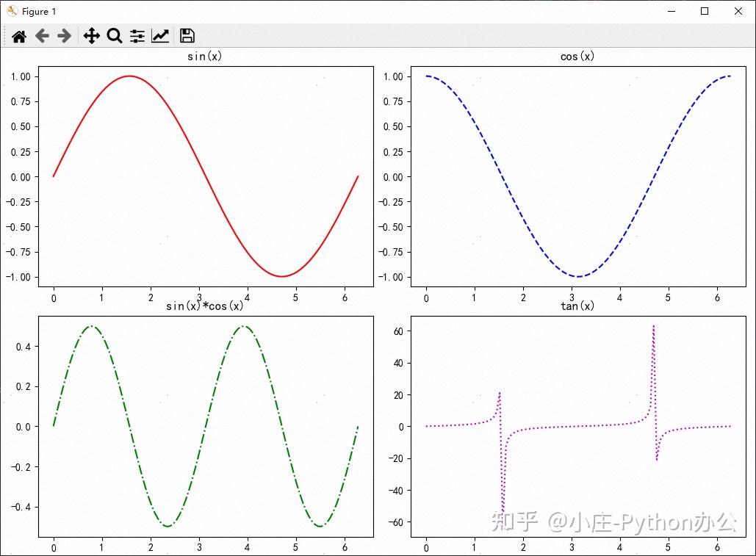Click the 0.50 y-axis label on the sin(x) plot
The image size is (756, 556).
pos(21,127)
